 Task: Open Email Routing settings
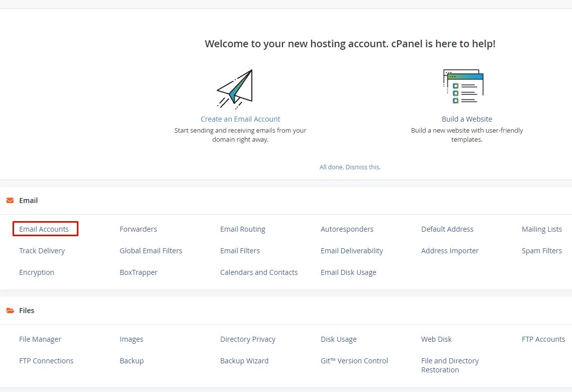click(242, 229)
